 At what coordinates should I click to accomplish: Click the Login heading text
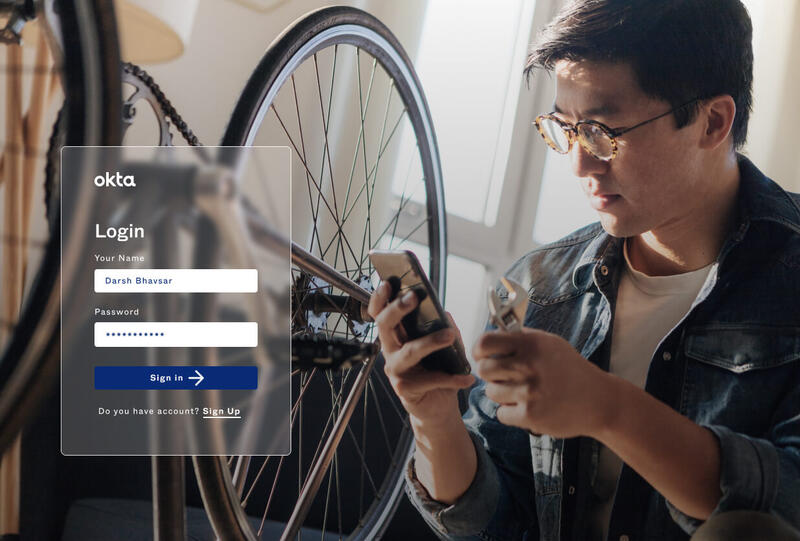click(120, 232)
